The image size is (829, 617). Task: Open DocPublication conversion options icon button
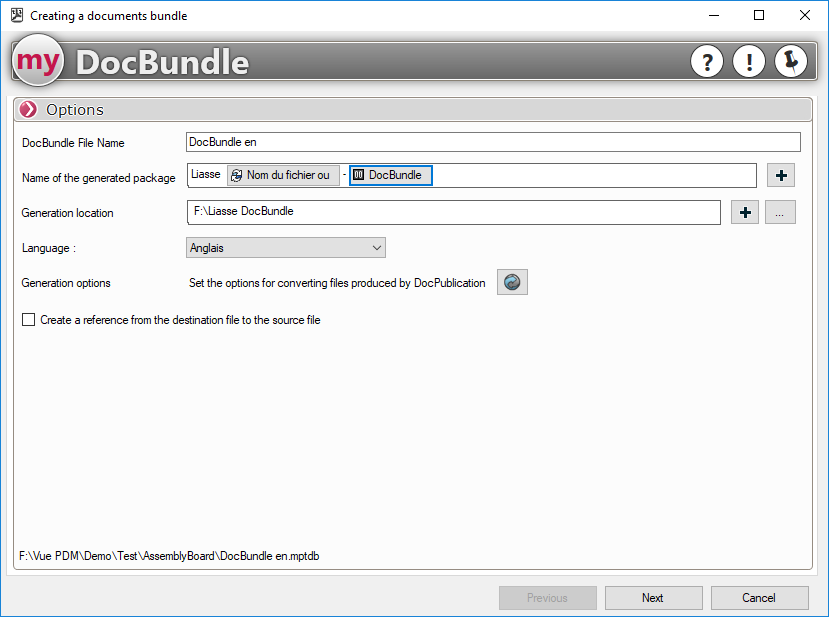coord(512,283)
